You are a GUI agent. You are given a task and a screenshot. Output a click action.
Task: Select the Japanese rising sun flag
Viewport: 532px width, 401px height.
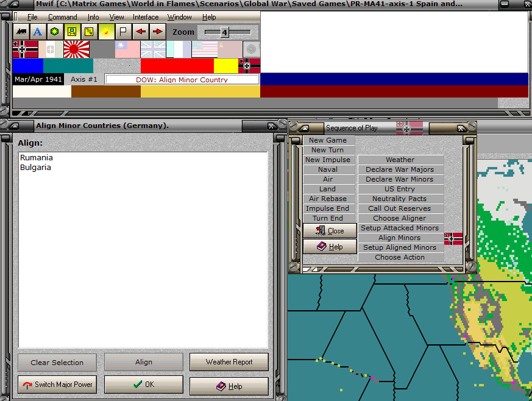(77, 49)
